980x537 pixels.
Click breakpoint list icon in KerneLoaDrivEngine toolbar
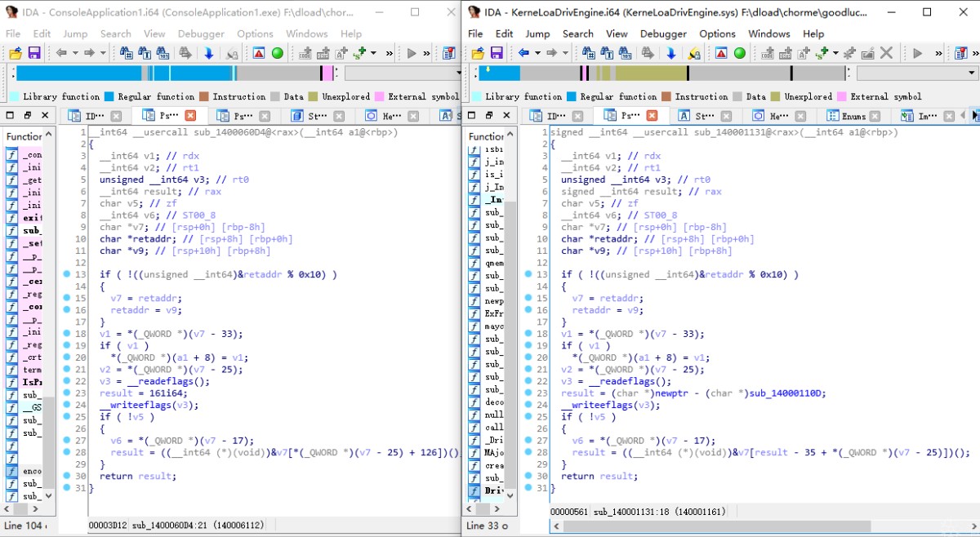[x=960, y=53]
